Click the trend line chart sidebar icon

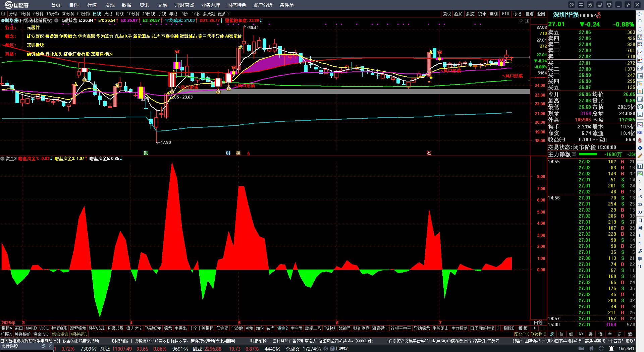point(640,53)
